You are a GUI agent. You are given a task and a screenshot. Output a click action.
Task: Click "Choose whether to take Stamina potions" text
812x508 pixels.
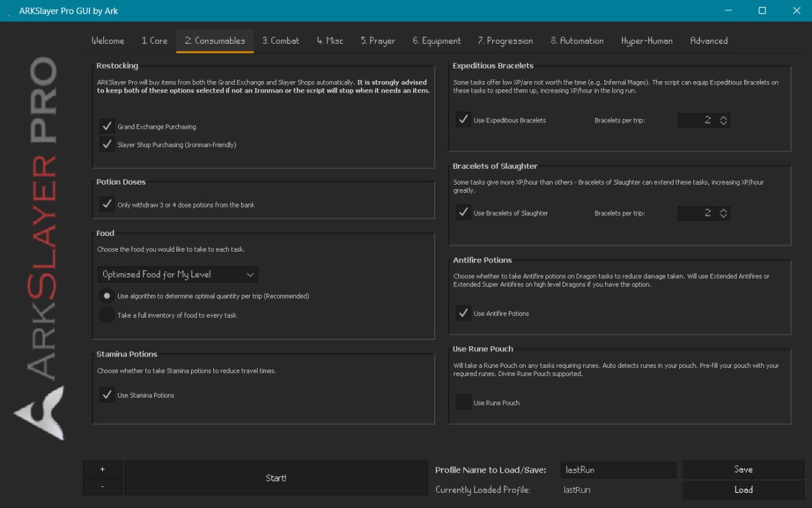point(187,371)
